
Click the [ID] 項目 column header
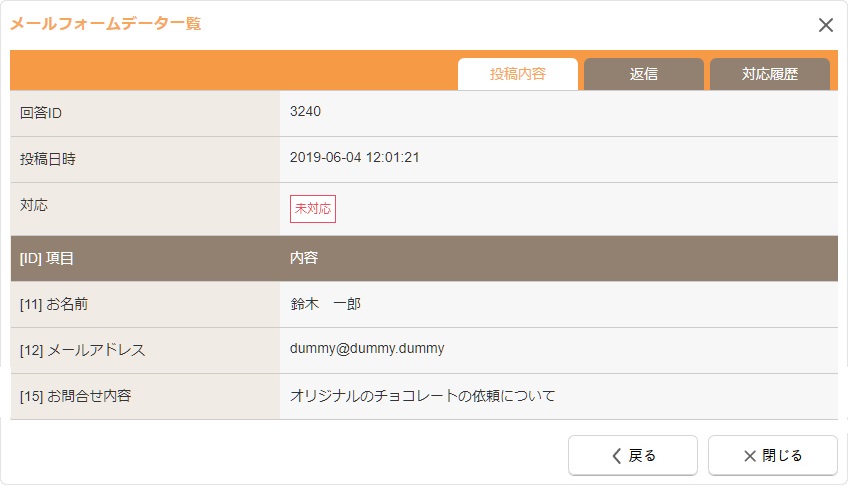(x=47, y=258)
